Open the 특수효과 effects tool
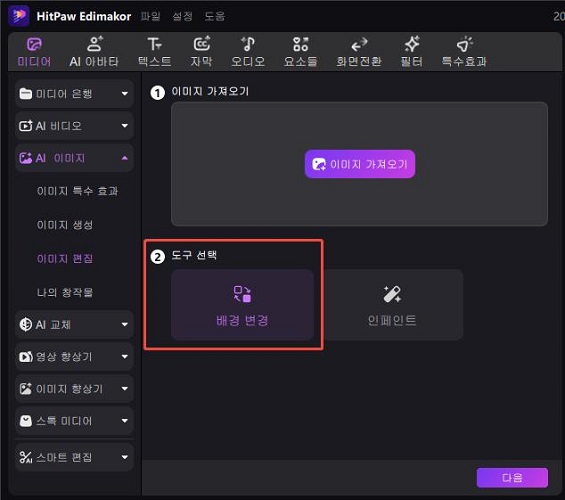 (464, 52)
